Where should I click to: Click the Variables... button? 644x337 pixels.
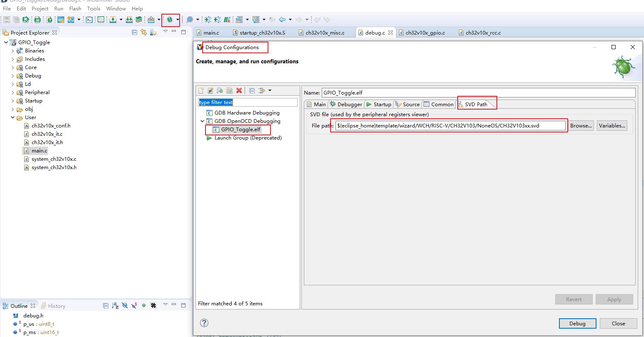[612, 125]
